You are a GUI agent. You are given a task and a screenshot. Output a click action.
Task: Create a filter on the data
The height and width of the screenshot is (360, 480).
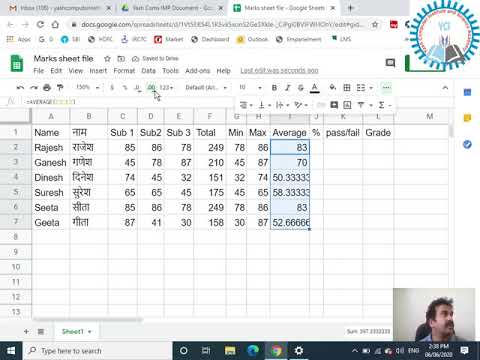(x=361, y=105)
